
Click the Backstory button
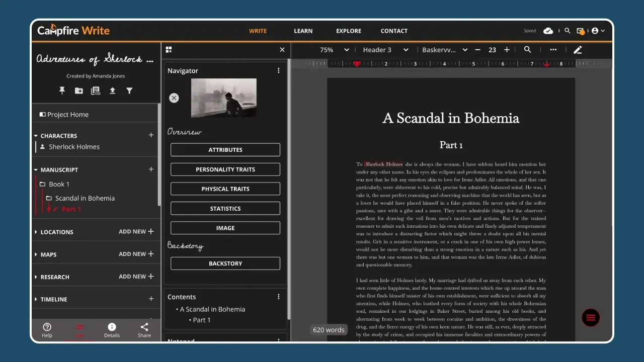tap(225, 263)
